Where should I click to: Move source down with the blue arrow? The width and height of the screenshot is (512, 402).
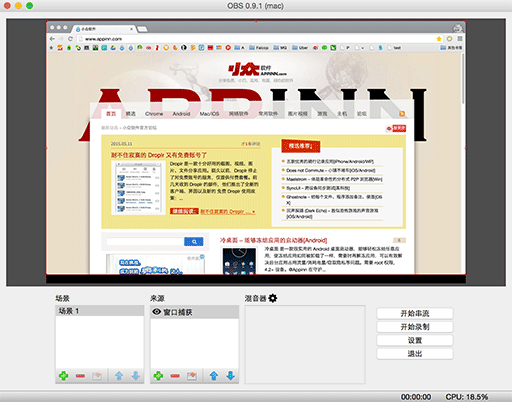click(x=231, y=376)
